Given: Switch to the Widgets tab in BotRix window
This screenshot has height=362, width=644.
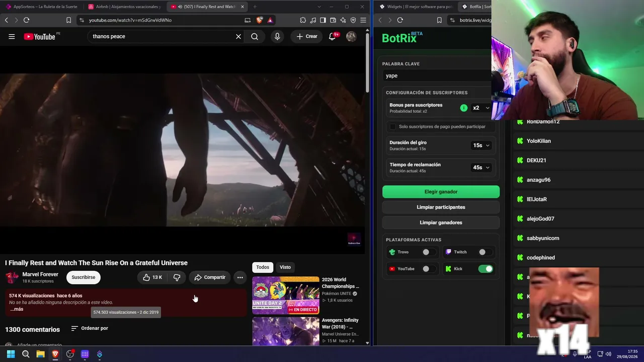Looking at the screenshot, I should (x=417, y=7).
